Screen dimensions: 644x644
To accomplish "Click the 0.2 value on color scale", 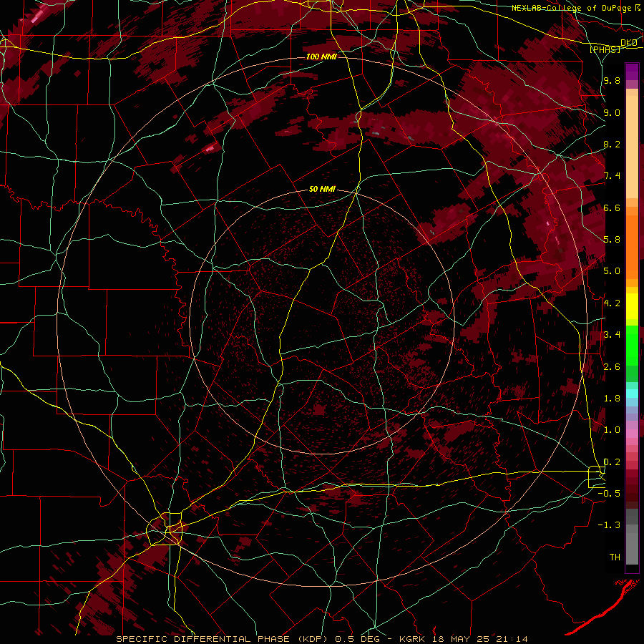I will 612,462.
